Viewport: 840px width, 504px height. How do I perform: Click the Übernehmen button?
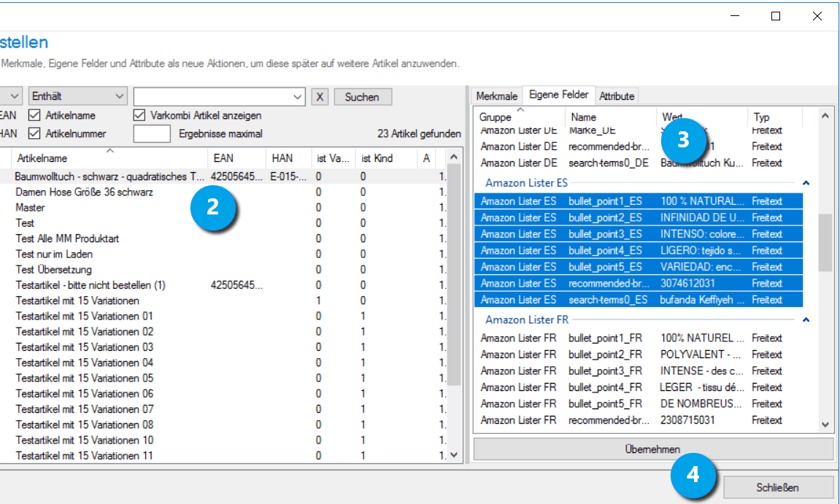[653, 449]
